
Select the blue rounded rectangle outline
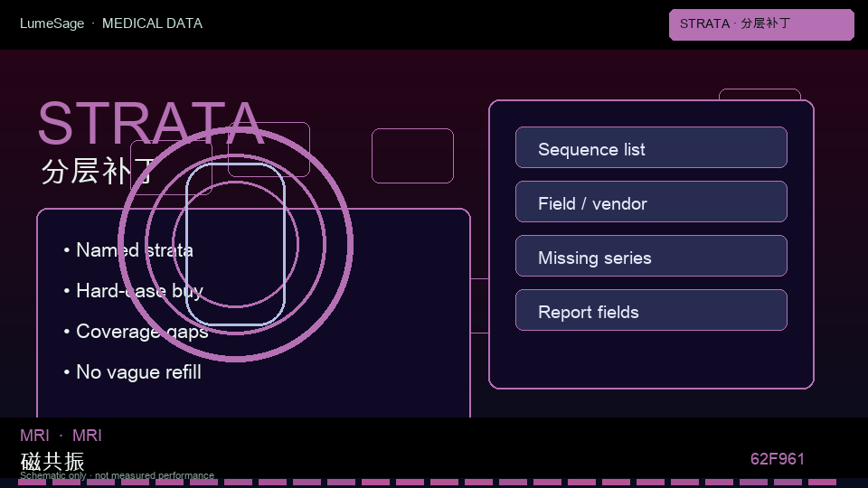236,244
